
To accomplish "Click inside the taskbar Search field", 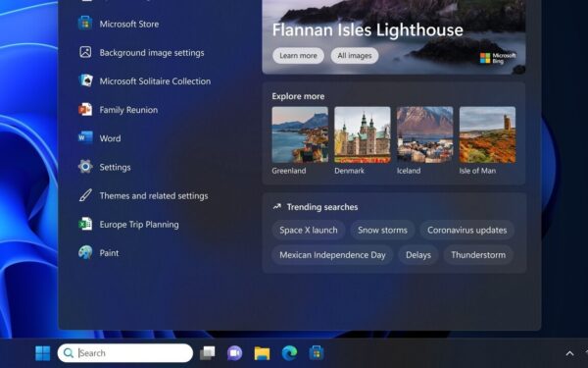I will tap(125, 353).
